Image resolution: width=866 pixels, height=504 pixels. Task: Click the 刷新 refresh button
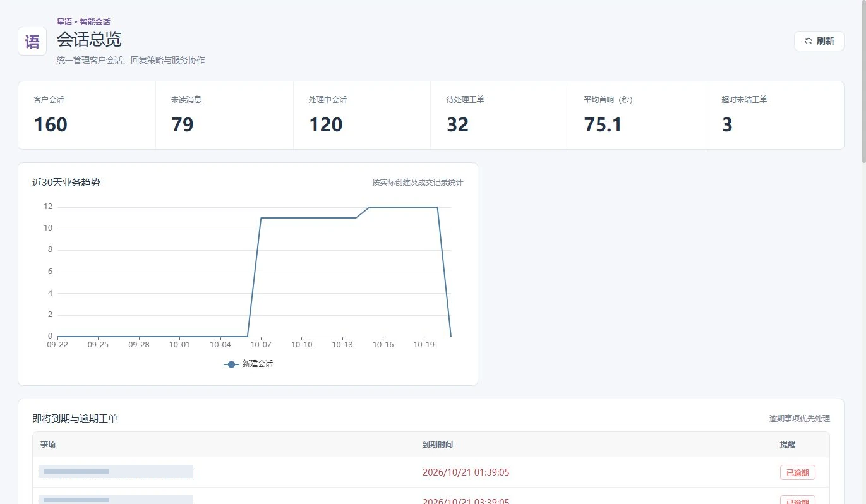[x=819, y=41]
